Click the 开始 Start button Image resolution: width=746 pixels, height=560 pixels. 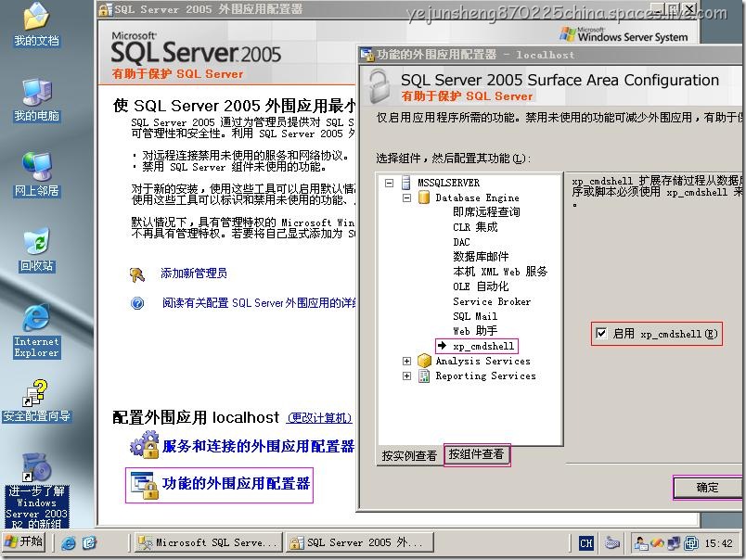tap(24, 542)
